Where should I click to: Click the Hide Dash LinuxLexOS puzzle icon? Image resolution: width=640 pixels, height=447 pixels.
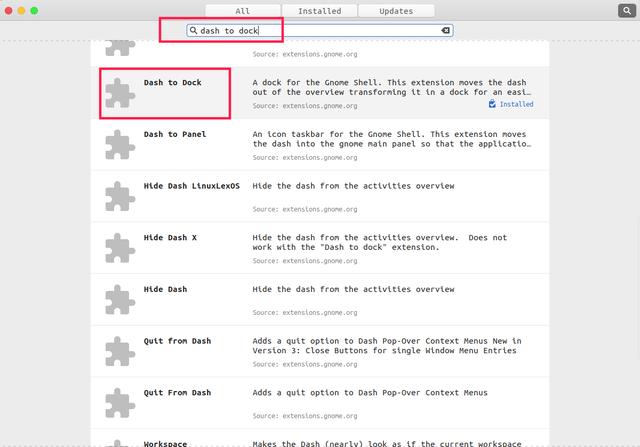(x=120, y=196)
